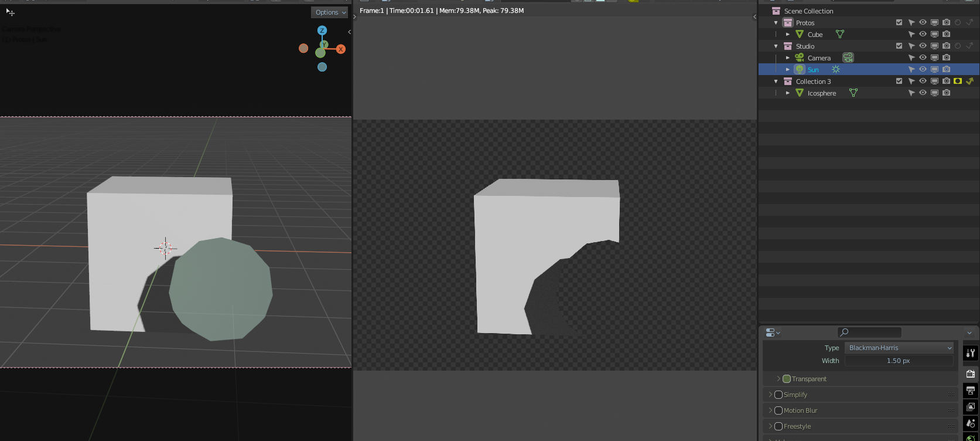The image size is (980, 441).
Task: Disable the Transparent film checkbox
Action: (x=787, y=379)
